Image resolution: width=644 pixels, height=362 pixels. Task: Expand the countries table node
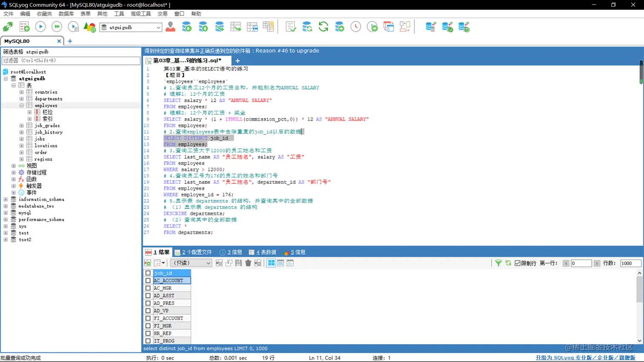(21, 92)
